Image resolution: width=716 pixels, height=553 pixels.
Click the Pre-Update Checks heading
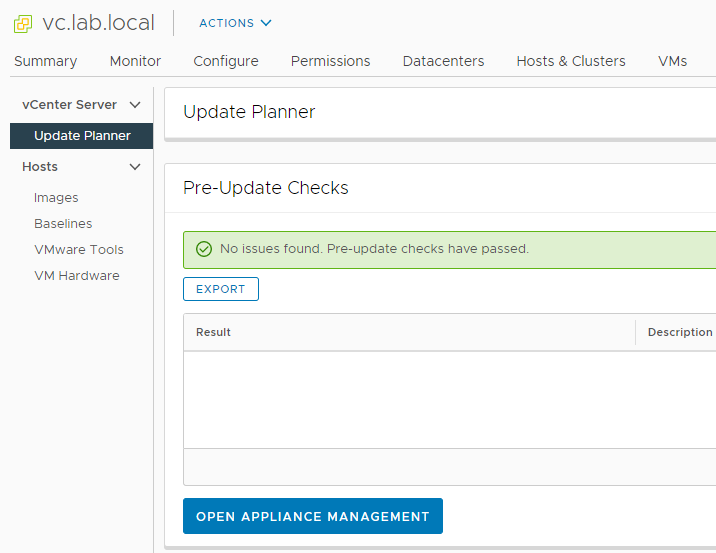coord(266,188)
